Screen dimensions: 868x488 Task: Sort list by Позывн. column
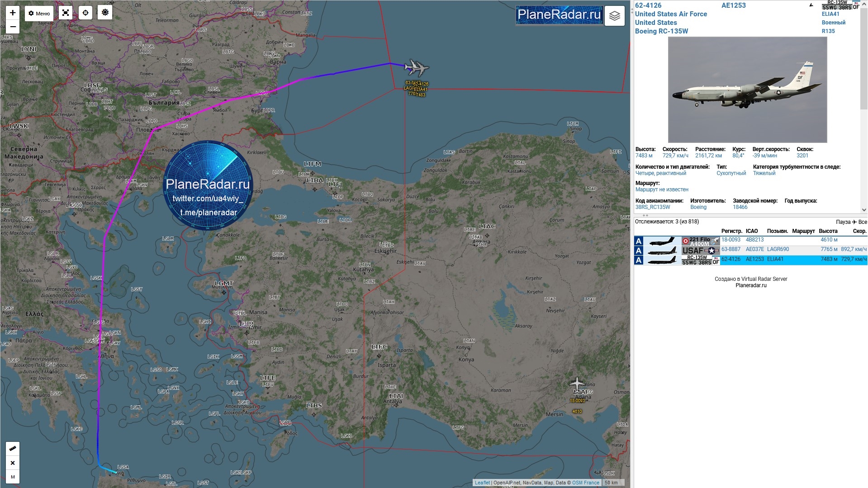pyautogui.click(x=778, y=231)
